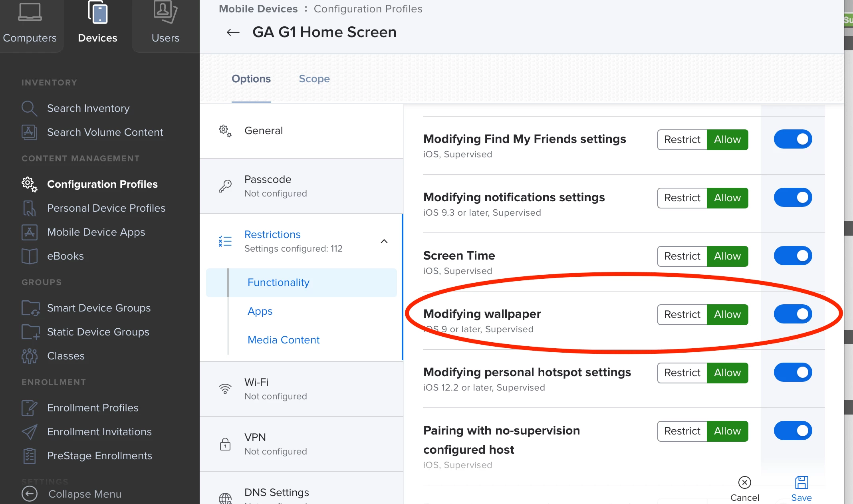Click the Enrollment Invitations paper plane icon
Viewport: 853px width, 504px height.
coord(29,432)
